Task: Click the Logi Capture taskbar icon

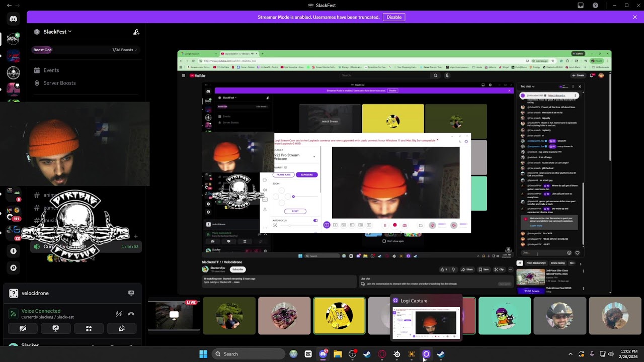Action: 426,354
